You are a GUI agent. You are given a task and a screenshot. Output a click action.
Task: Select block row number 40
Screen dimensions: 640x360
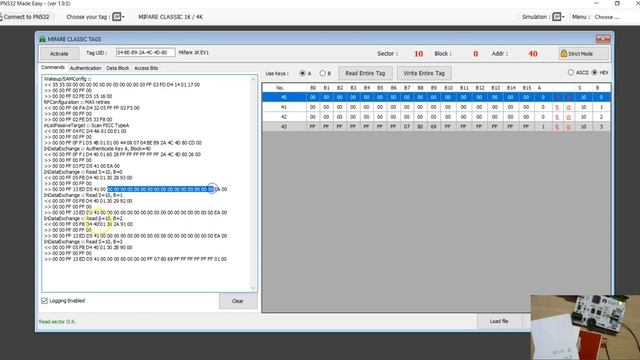[284, 97]
